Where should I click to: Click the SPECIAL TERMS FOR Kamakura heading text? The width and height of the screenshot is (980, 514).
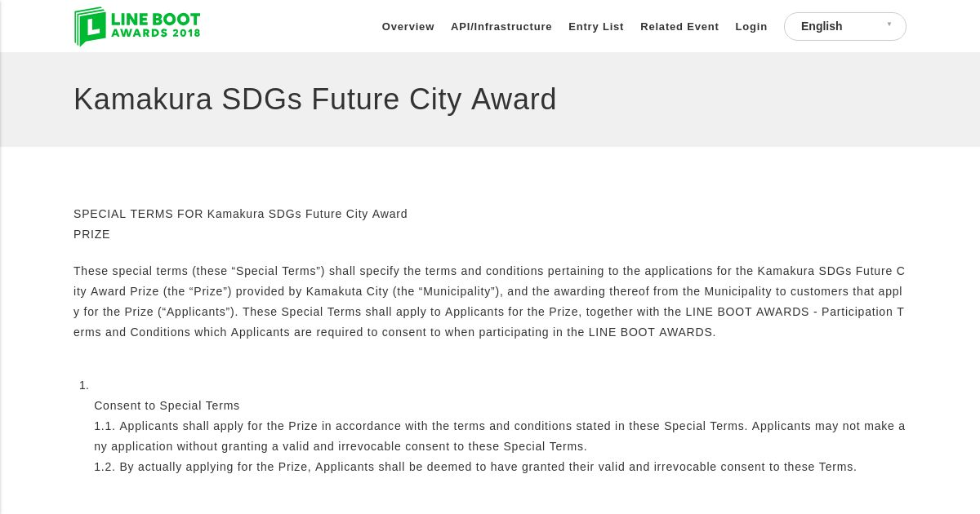pyautogui.click(x=240, y=214)
